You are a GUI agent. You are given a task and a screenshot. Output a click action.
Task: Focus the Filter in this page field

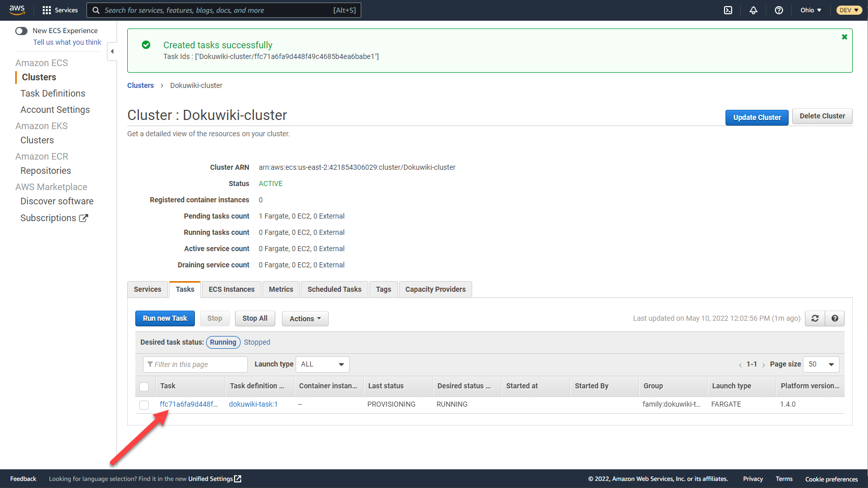tap(195, 364)
